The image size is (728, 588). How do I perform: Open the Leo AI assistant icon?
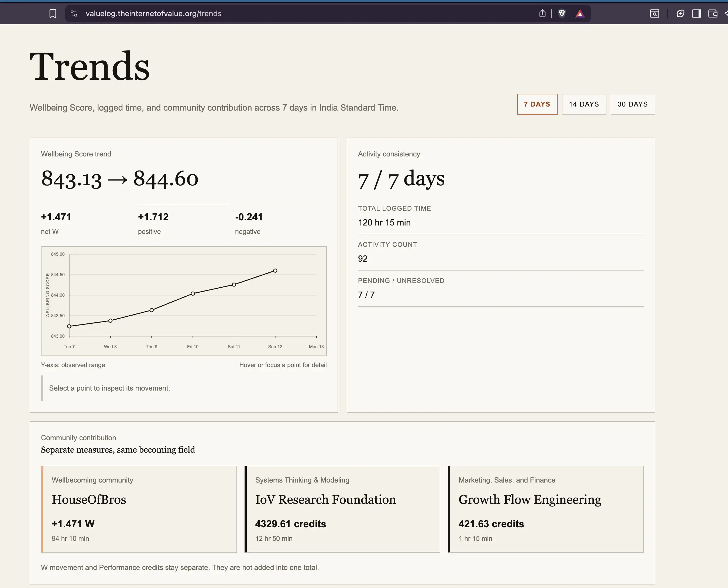tap(680, 13)
